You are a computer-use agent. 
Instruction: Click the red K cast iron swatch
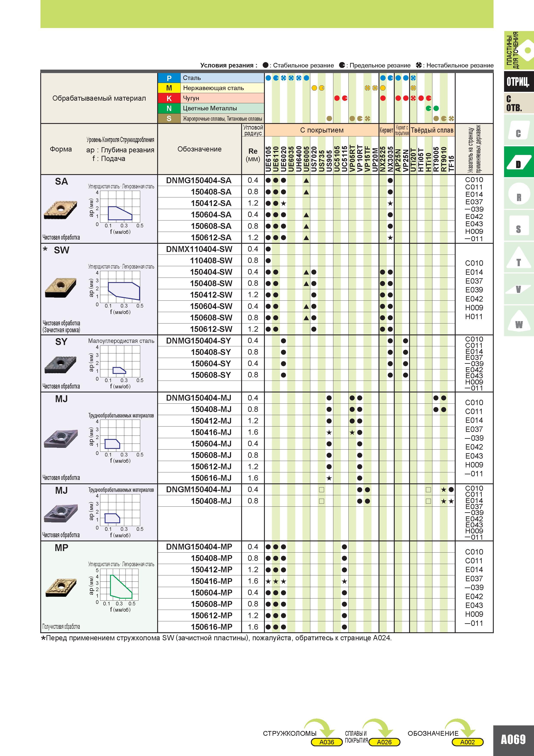[169, 98]
